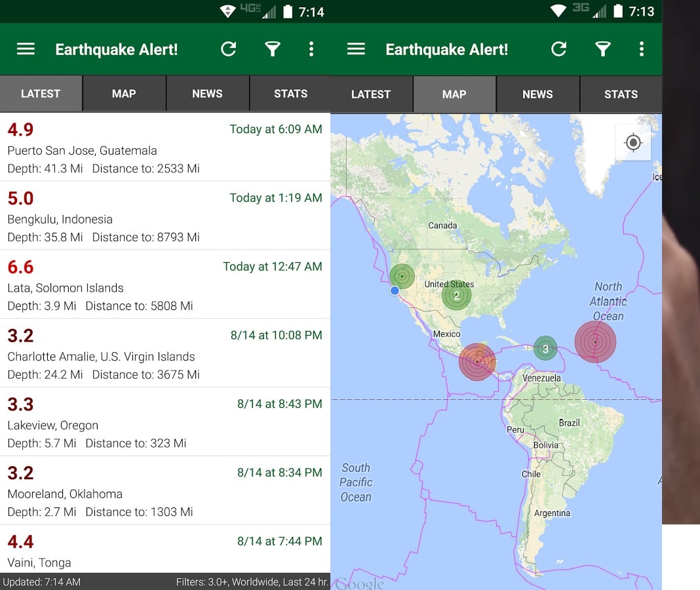
Task: Open filter funnel on map screen
Action: 603,49
